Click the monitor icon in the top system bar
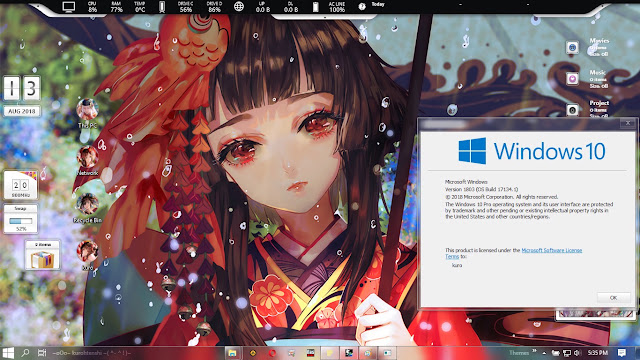The width and height of the screenshot is (640, 360). [69, 7]
